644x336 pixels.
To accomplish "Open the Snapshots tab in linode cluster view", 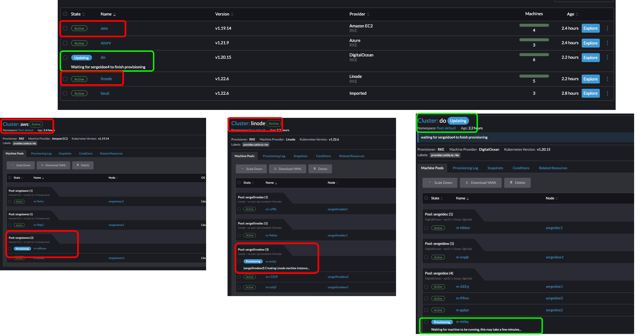I will coord(300,156).
